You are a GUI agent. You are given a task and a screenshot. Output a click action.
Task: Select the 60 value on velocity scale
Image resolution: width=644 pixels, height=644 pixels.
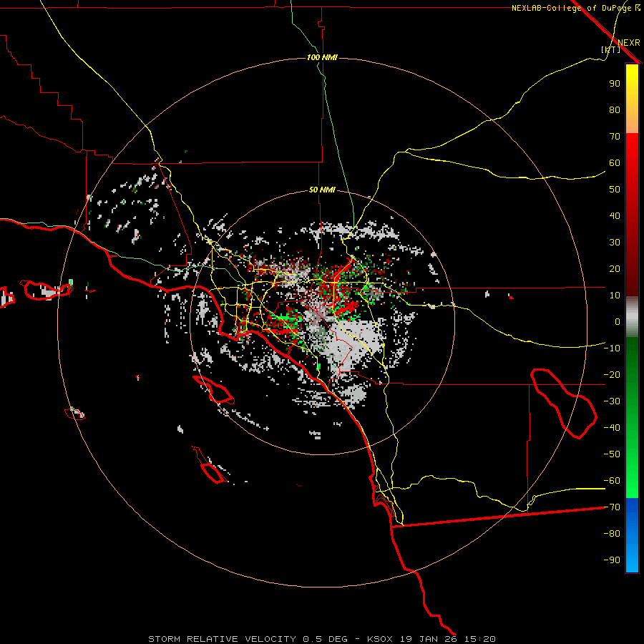click(x=615, y=163)
